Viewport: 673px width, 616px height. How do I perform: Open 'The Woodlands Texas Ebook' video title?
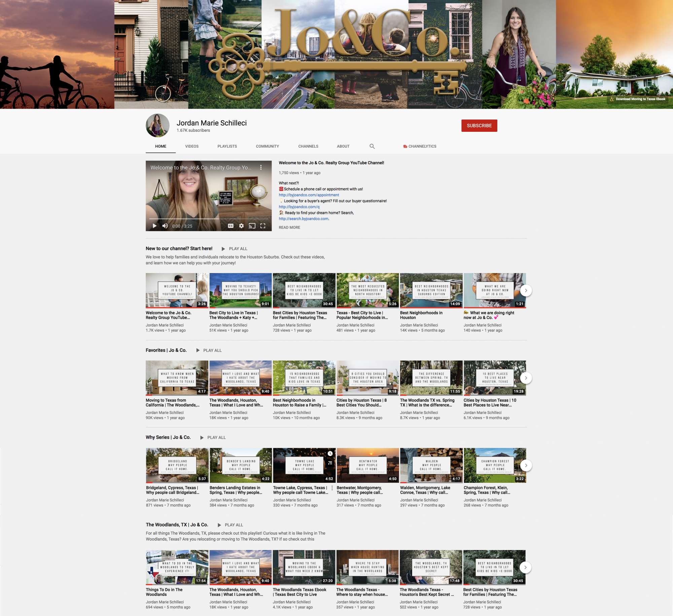click(299, 592)
